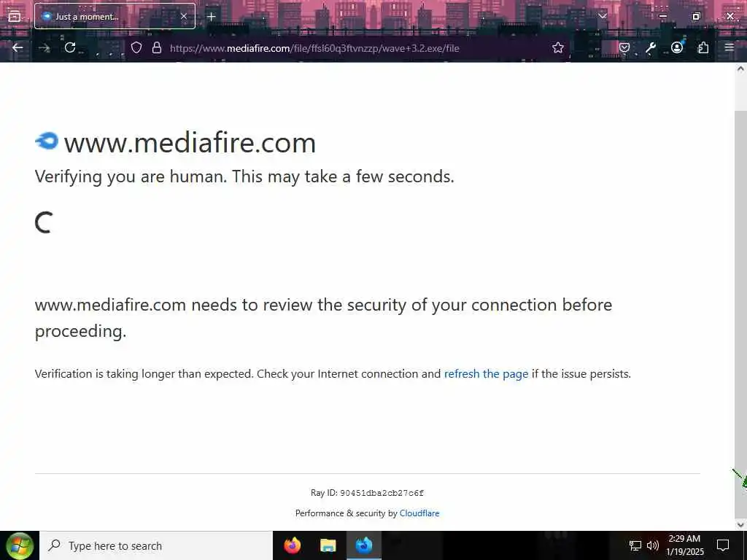This screenshot has height=560, width=747.
Task: Open the extensions puzzle icon
Action: click(703, 47)
